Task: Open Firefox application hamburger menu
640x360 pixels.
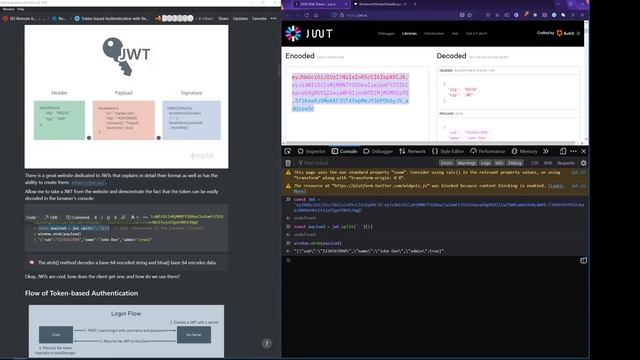Action: [x=582, y=15]
